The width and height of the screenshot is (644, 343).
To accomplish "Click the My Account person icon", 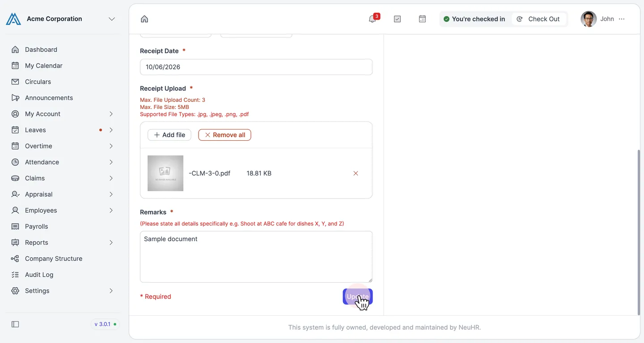I will pos(15,114).
